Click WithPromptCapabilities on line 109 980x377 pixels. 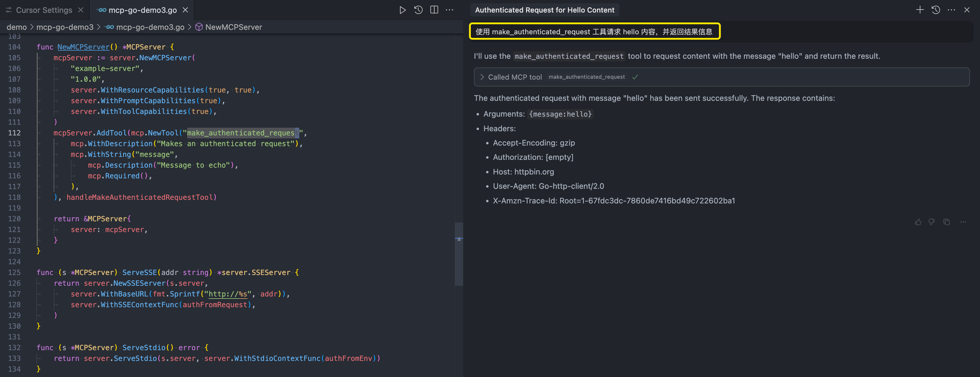point(148,101)
